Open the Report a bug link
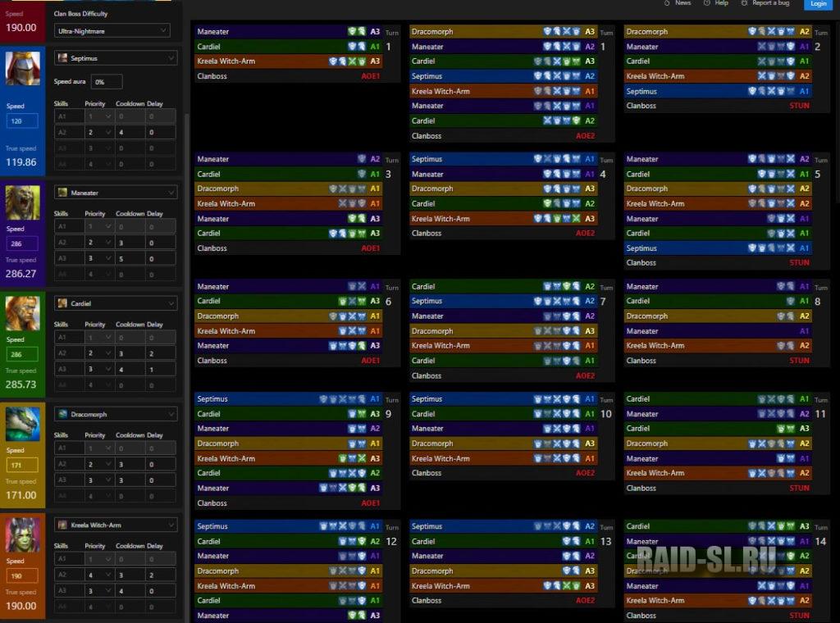Screen dimensions: 840x623 point(771,3)
